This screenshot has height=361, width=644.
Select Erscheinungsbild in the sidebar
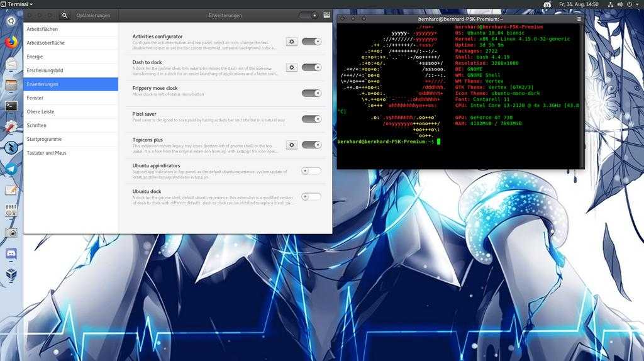pyautogui.click(x=45, y=70)
